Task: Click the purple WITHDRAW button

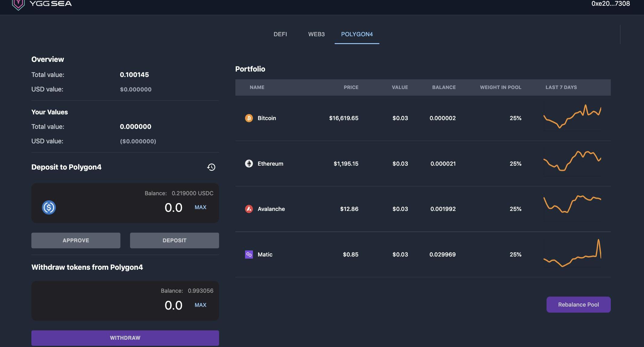Action: (125, 338)
